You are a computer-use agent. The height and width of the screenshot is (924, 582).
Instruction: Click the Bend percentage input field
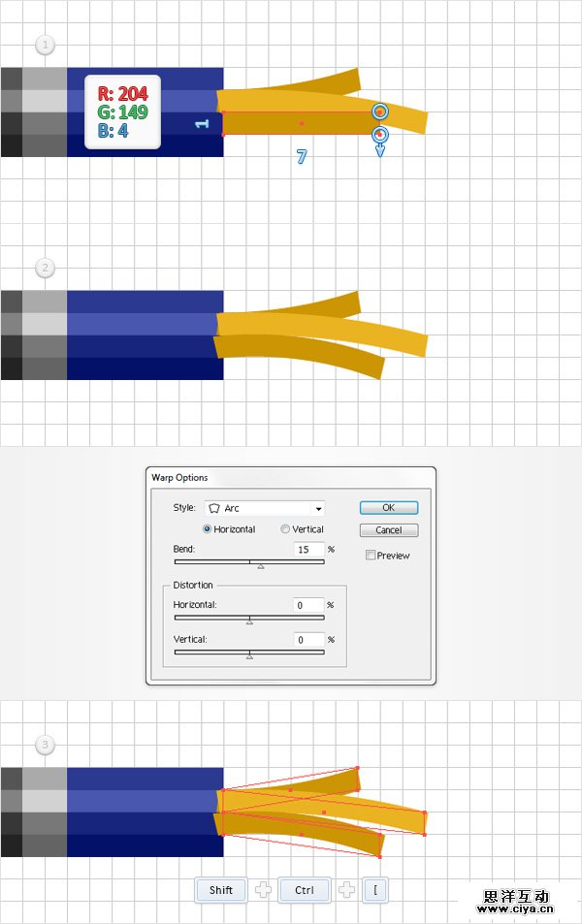click(307, 550)
